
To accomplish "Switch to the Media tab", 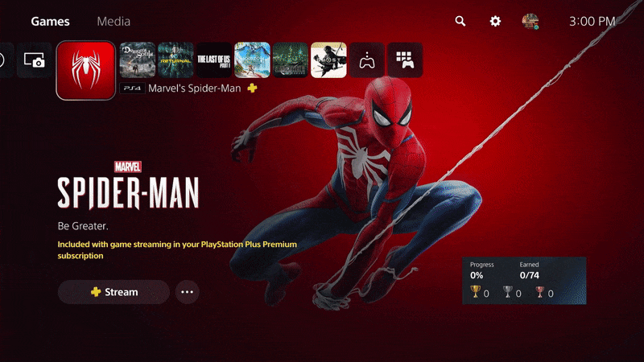I will point(114,22).
